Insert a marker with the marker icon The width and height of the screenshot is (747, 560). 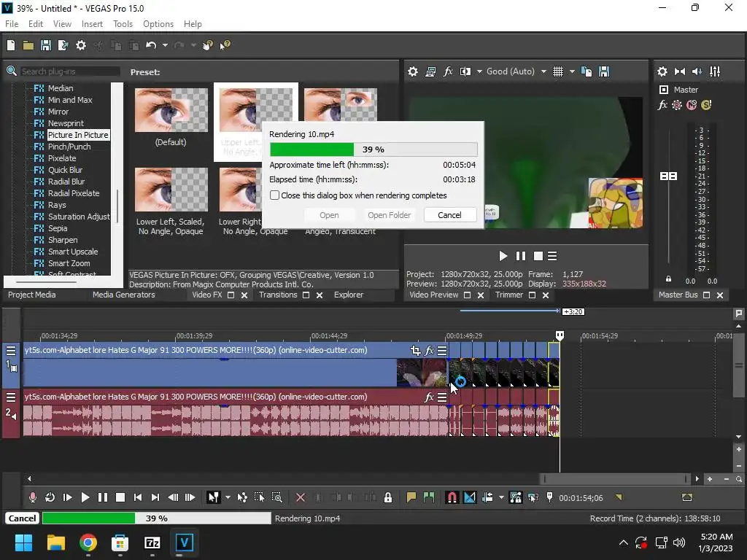411,497
